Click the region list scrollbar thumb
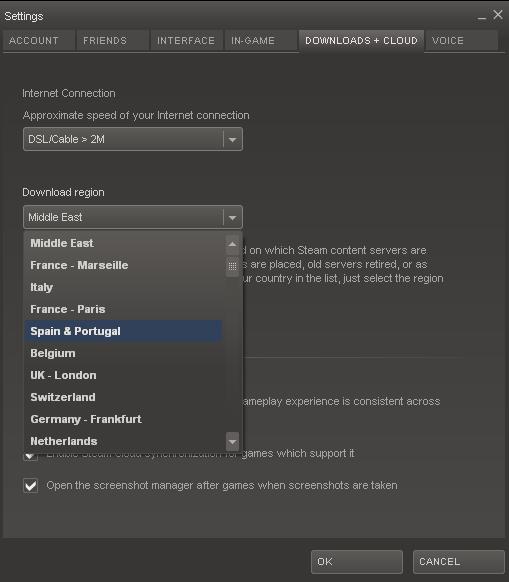The width and height of the screenshot is (509, 582). [232, 266]
